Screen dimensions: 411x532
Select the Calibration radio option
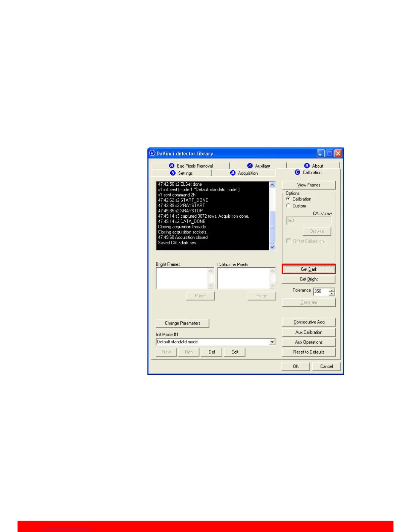pyautogui.click(x=288, y=199)
